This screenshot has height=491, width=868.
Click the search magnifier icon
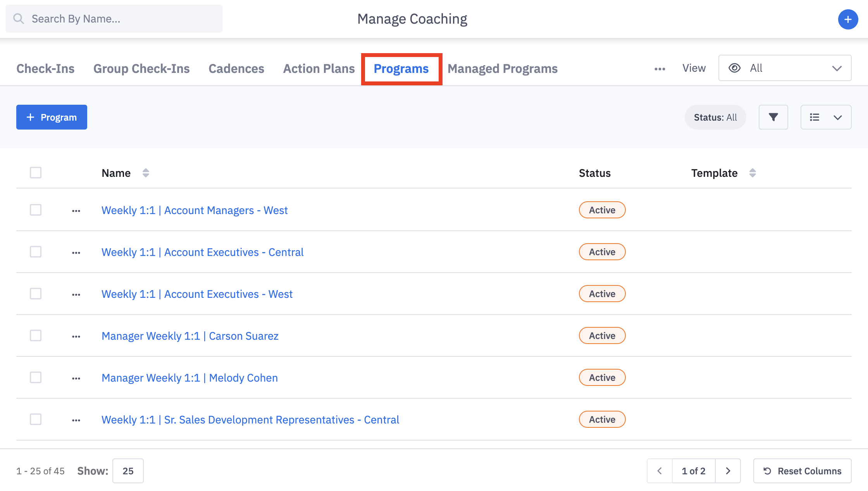19,18
